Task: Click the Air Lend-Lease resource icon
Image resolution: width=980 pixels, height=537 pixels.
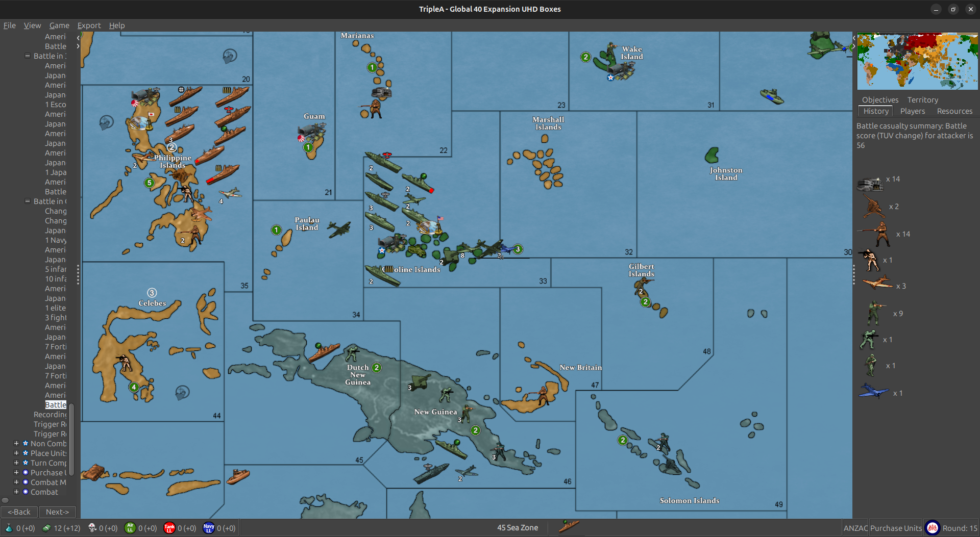Action: pos(130,528)
